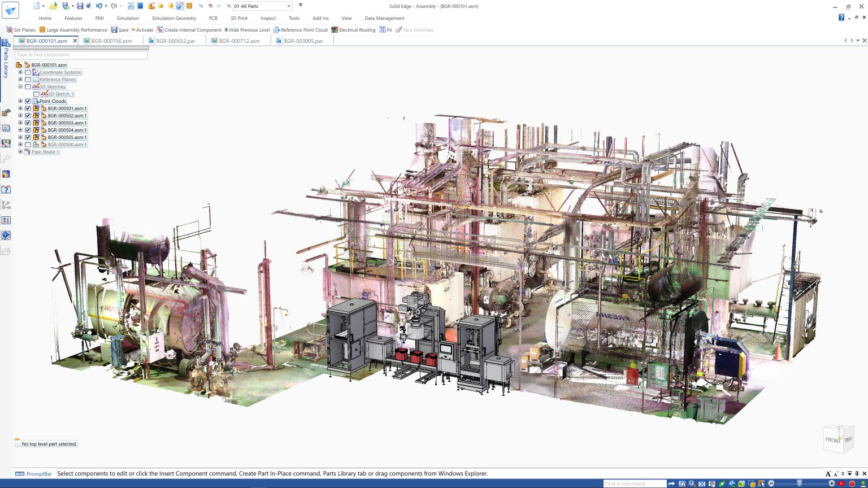The width and height of the screenshot is (868, 488).
Task: Click Electrical Routing toolbar icon
Action: pyautogui.click(x=335, y=30)
